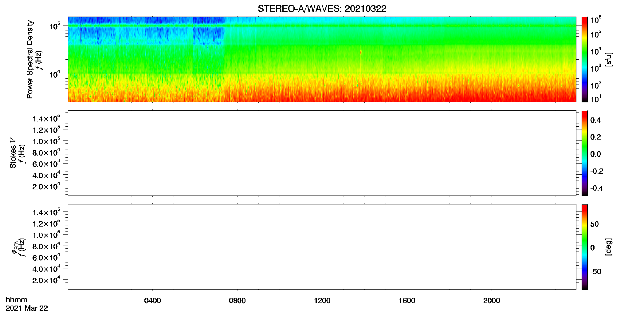Click the hhmm time format label
Image resolution: width=644 pixels, height=332 pixels.
pos(17,300)
